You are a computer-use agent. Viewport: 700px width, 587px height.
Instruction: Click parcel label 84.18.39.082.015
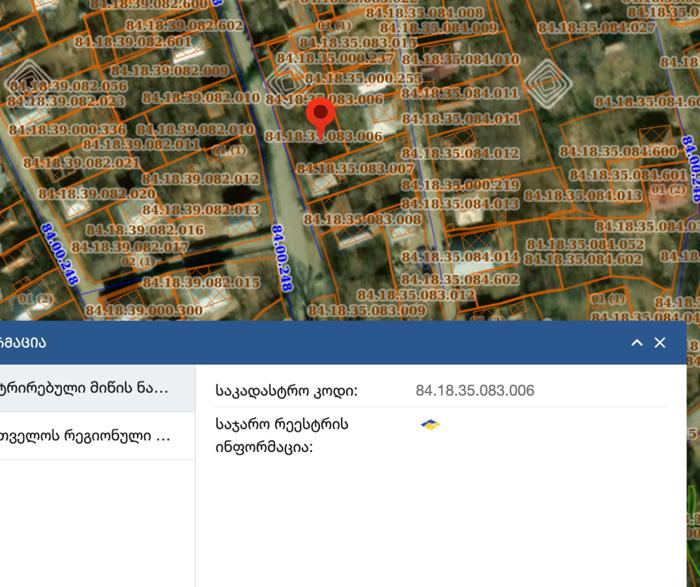click(x=201, y=282)
